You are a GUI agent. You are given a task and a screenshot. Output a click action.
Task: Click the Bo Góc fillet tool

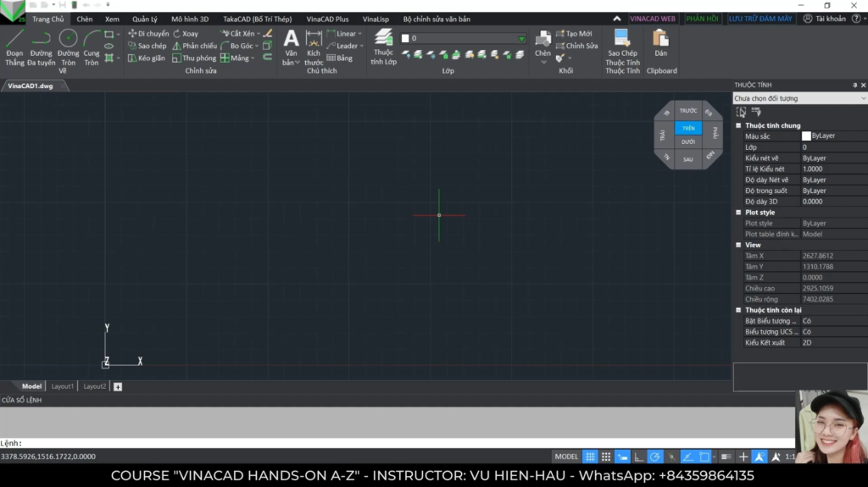click(236, 46)
